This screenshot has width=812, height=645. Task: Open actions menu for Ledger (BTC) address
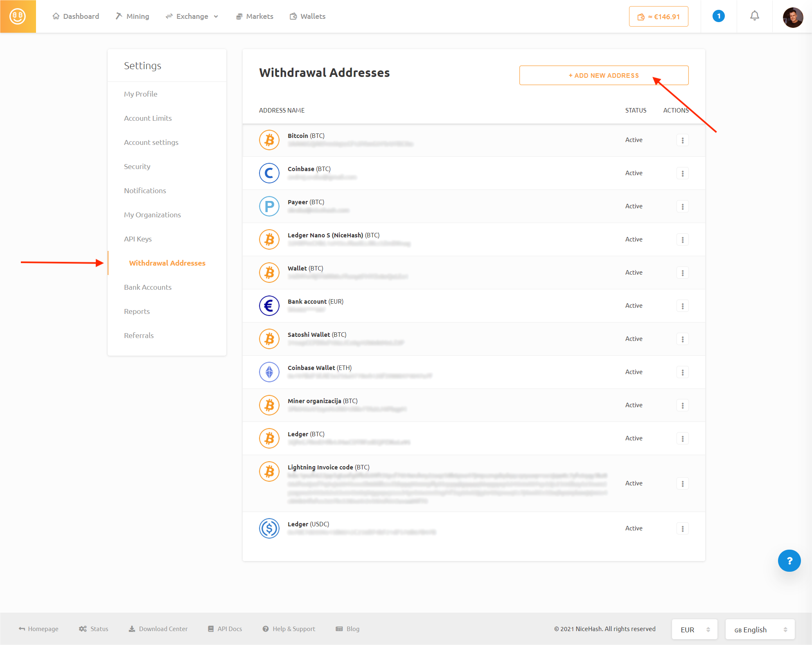pyautogui.click(x=682, y=439)
